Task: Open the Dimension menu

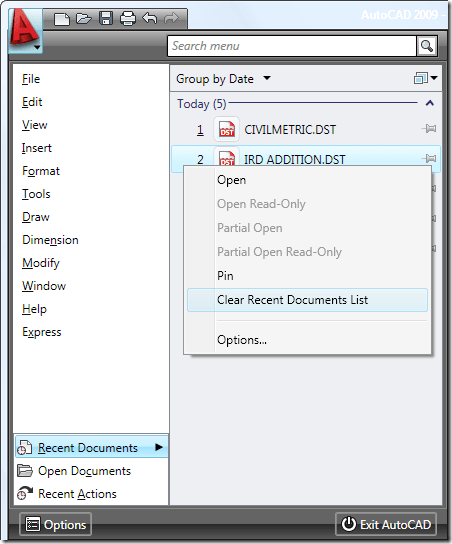Action: 50,240
